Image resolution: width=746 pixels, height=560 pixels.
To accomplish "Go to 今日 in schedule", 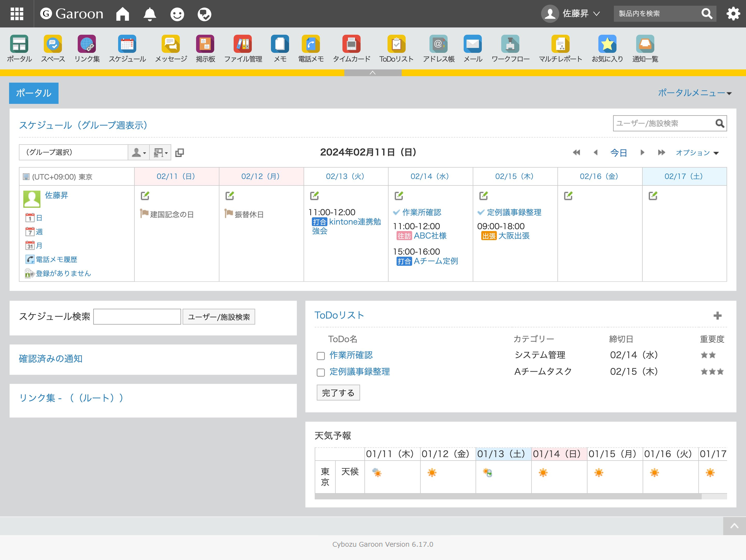I will pos(619,153).
